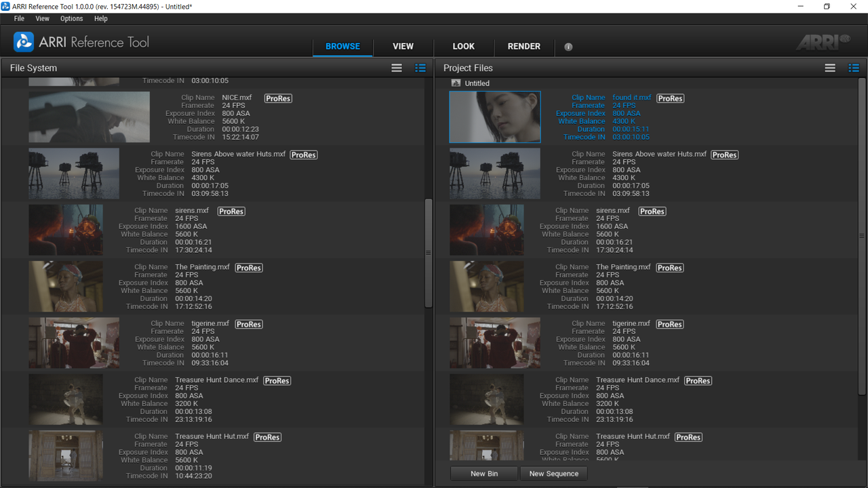Select NICE.mxf thumbnail in File System
868x488 pixels.
[89, 117]
